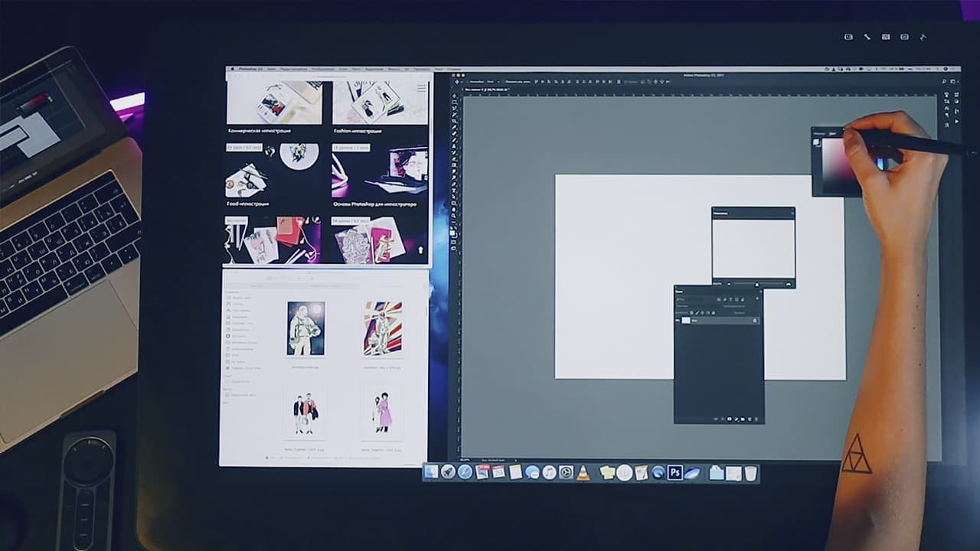
Task: Open the Food-иллюстрация course card
Action: coord(274,175)
